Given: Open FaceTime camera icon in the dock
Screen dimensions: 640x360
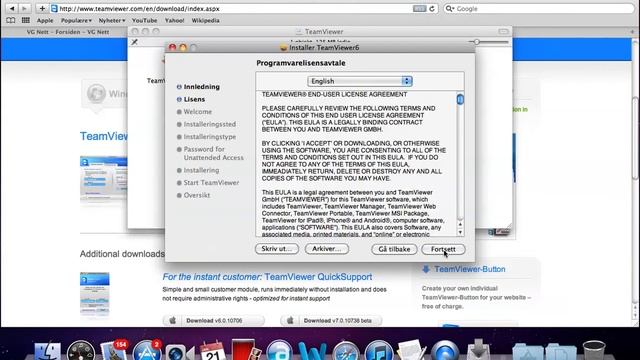Looking at the screenshot, I should [179, 352].
